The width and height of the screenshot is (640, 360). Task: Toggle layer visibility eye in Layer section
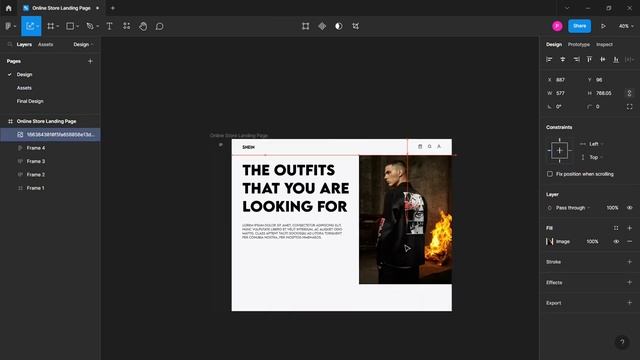coord(629,208)
